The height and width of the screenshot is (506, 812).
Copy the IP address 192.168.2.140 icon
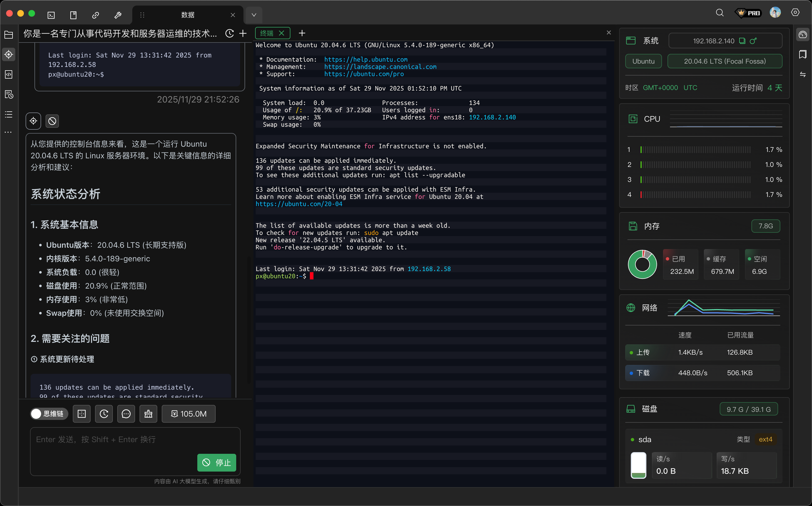coord(742,41)
